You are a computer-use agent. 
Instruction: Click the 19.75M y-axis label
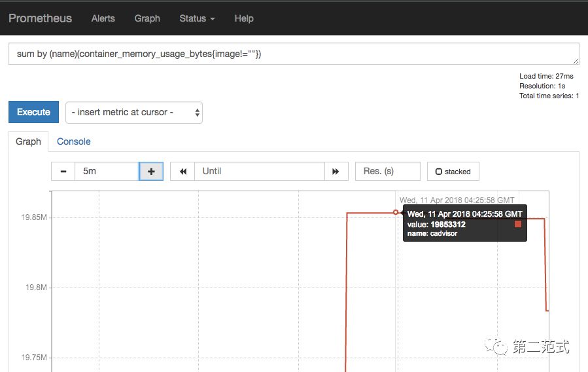(34, 358)
